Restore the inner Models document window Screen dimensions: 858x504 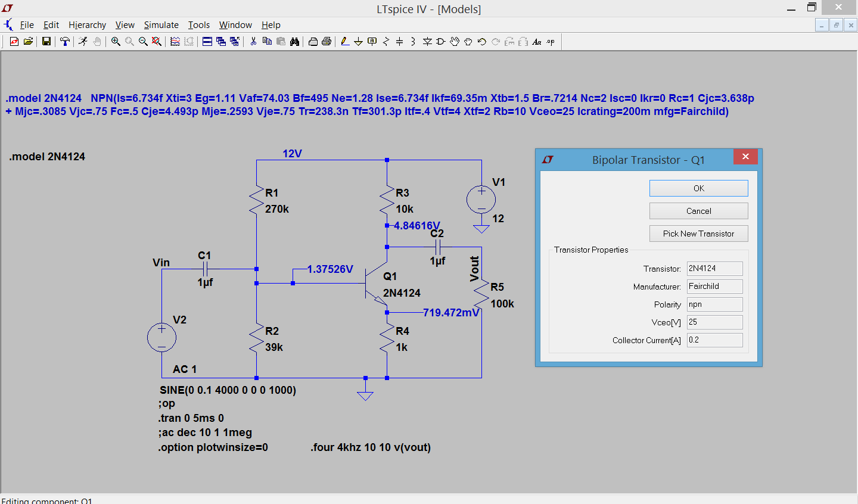837,25
